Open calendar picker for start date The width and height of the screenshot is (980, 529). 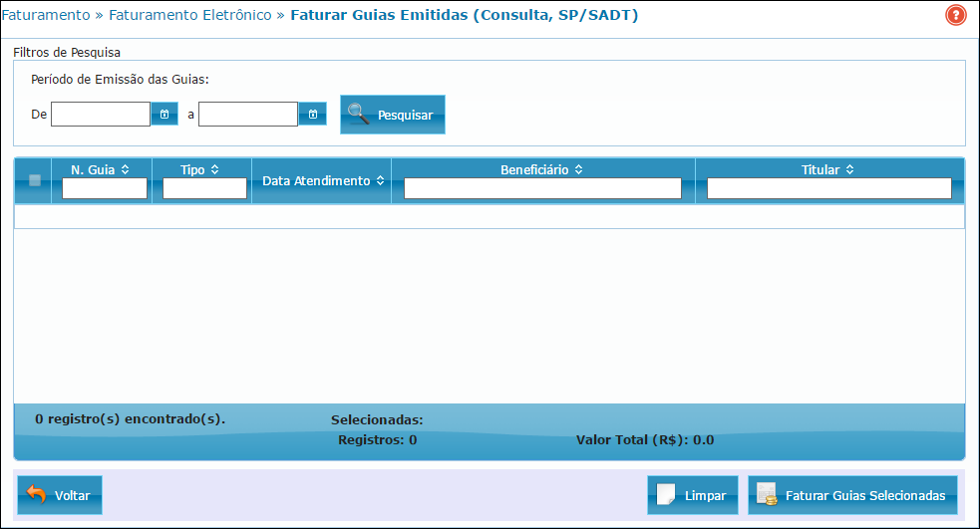164,115
